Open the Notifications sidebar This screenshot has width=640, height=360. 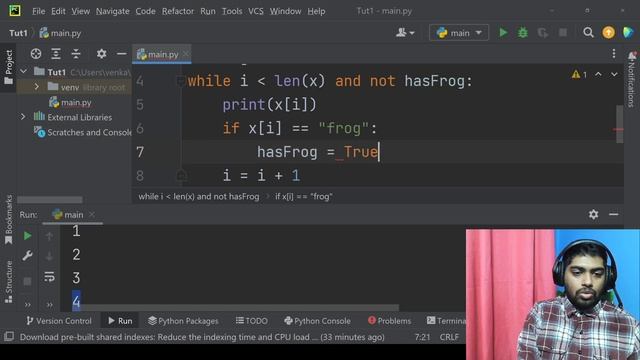(631, 80)
